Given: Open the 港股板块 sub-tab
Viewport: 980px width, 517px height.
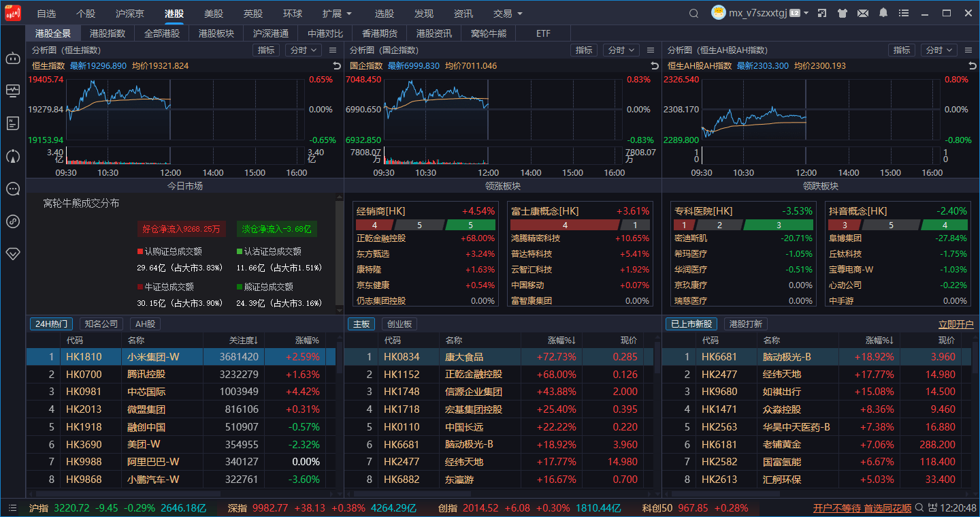Looking at the screenshot, I should [x=216, y=33].
